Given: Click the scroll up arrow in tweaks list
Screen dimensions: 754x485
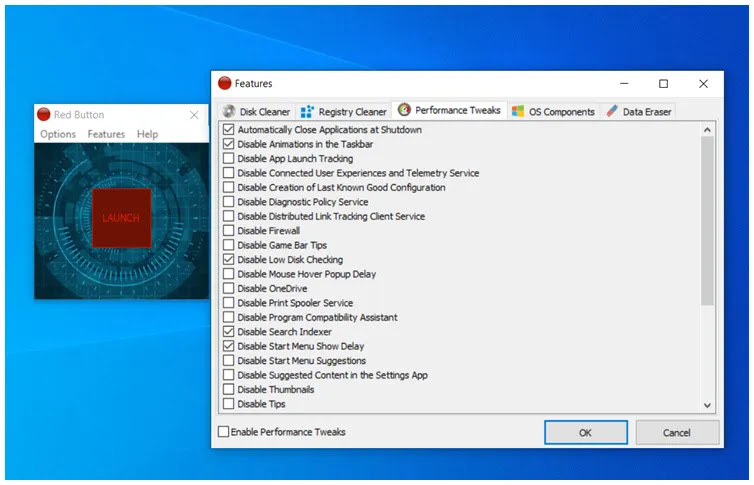Looking at the screenshot, I should coord(707,130).
